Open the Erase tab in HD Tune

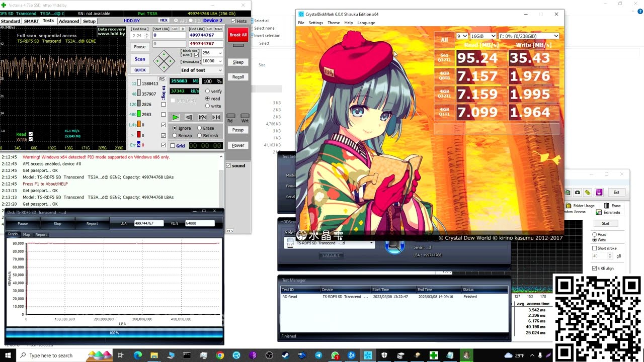(612, 206)
